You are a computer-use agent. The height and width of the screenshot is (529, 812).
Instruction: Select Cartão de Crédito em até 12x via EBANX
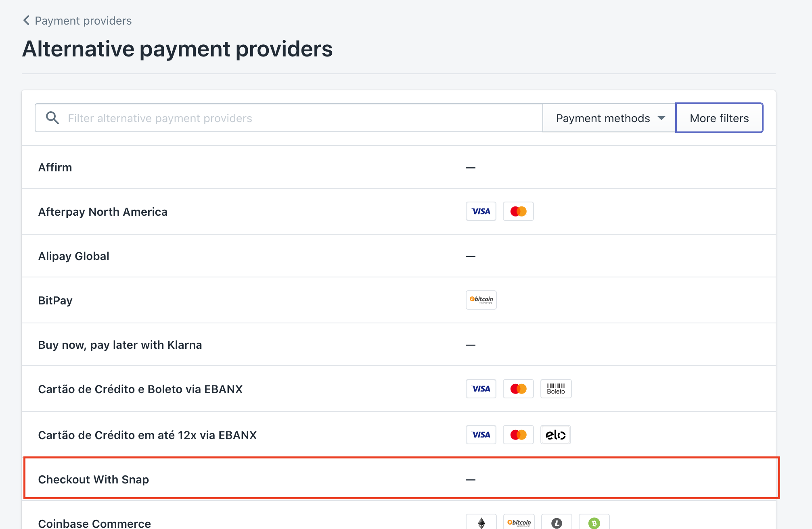[x=399, y=435]
